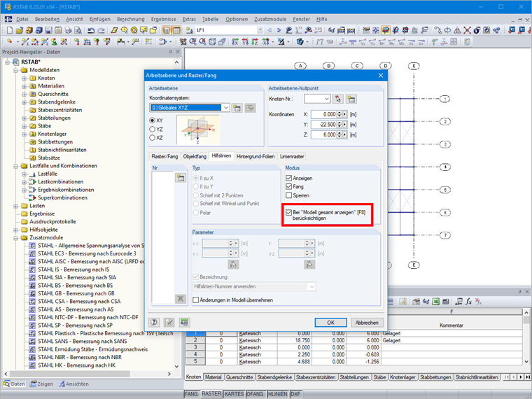Click the Y coordinate -22.500 field
Viewport: 532px width, 399px height.
tap(323, 125)
